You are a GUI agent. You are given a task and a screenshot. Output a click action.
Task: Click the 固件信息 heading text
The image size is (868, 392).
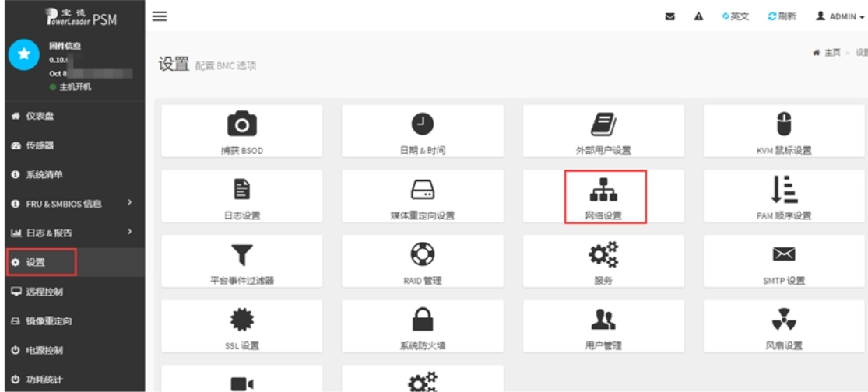65,47
